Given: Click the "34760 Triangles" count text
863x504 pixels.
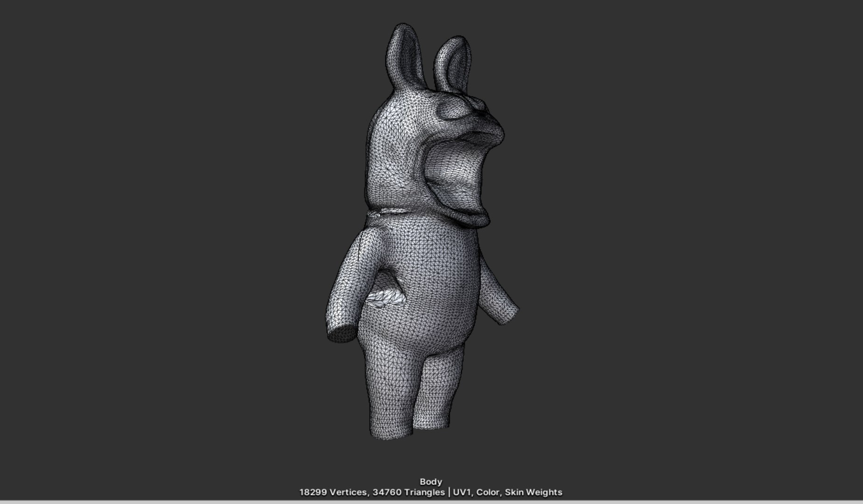Looking at the screenshot, I should [x=408, y=492].
